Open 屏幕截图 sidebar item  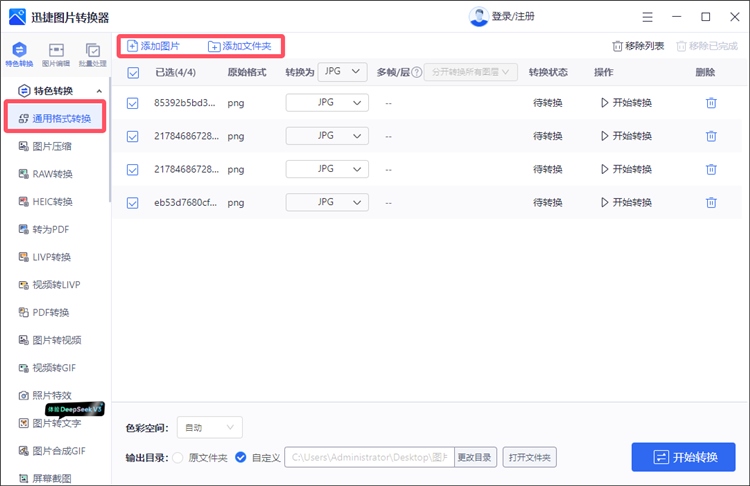tap(45, 478)
